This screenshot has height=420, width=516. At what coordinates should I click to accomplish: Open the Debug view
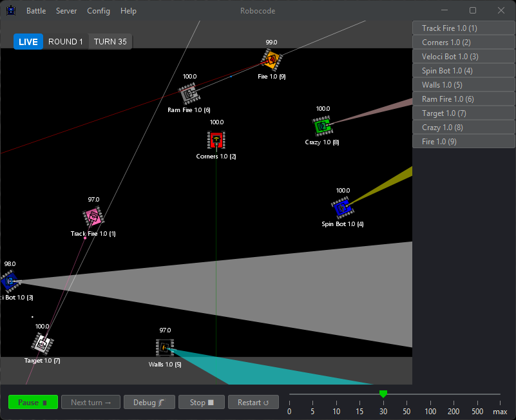coord(149,402)
